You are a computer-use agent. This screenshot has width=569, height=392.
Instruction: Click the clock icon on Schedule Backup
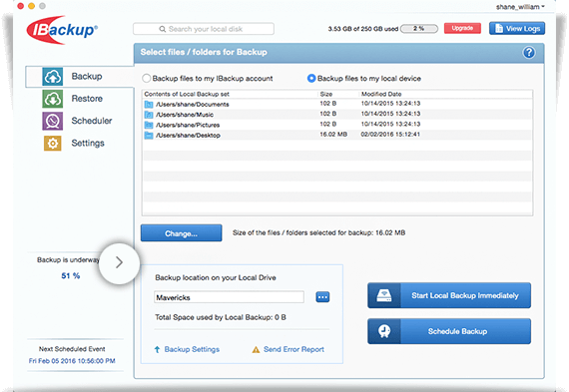[384, 331]
